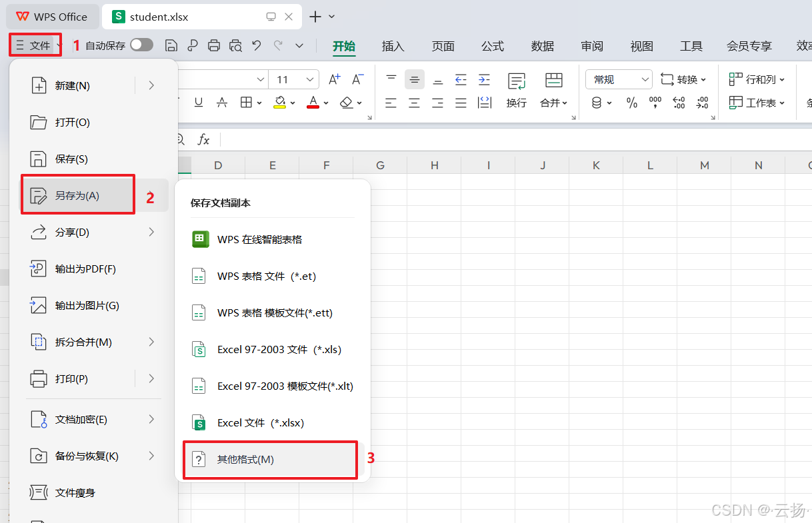Click the redo arrow icon
The width and height of the screenshot is (812, 523).
tap(278, 45)
